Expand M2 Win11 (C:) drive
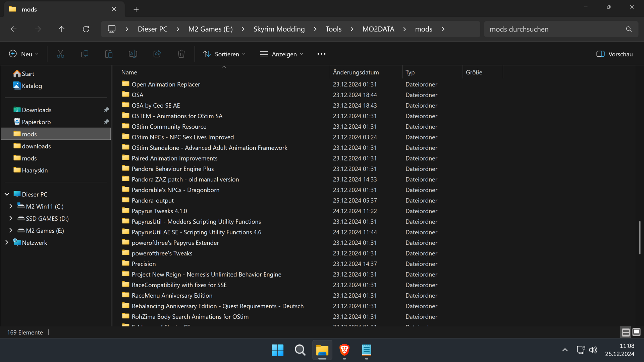The height and width of the screenshot is (362, 644). [11, 206]
